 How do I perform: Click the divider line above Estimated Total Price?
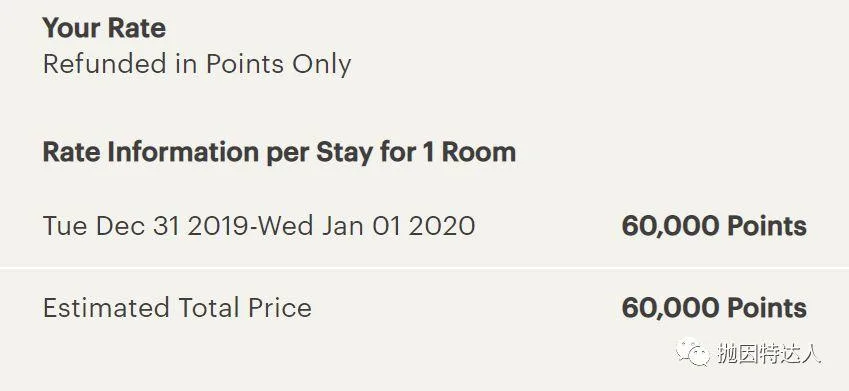click(x=424, y=268)
